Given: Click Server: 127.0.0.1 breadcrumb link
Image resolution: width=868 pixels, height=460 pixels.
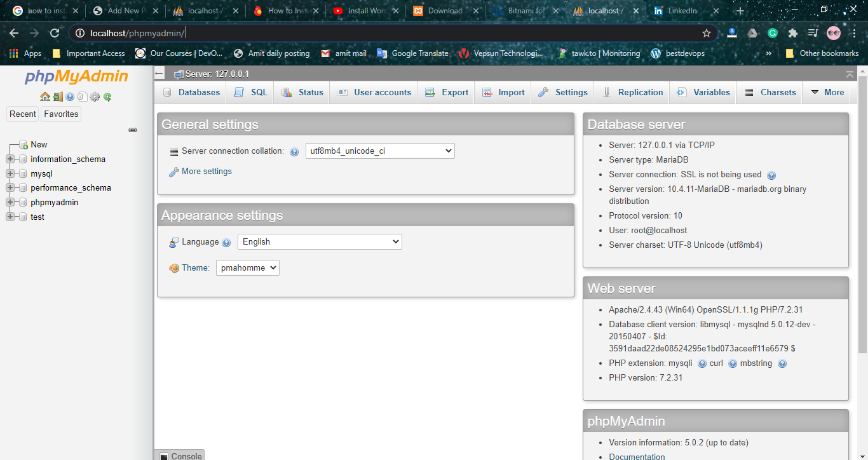Looking at the screenshot, I should point(217,74).
